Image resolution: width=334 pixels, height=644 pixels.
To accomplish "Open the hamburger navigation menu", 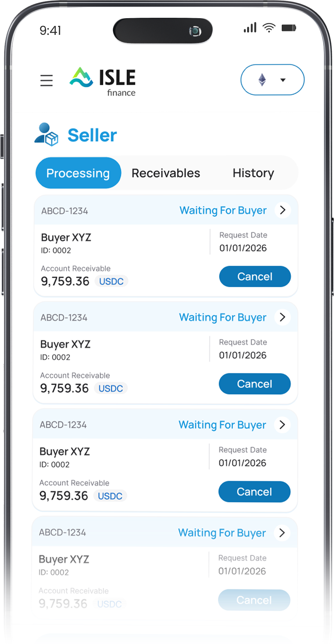I will coord(46,80).
